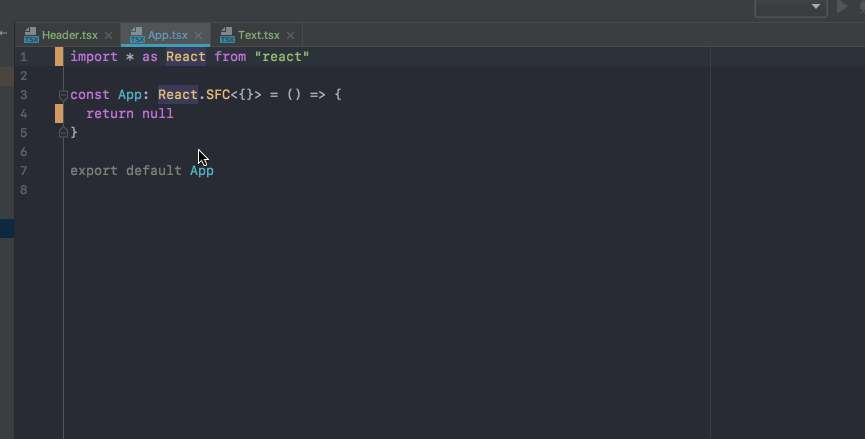Switch to the Header.tsx tab
Image resolution: width=865 pixels, height=439 pixels.
click(x=70, y=35)
